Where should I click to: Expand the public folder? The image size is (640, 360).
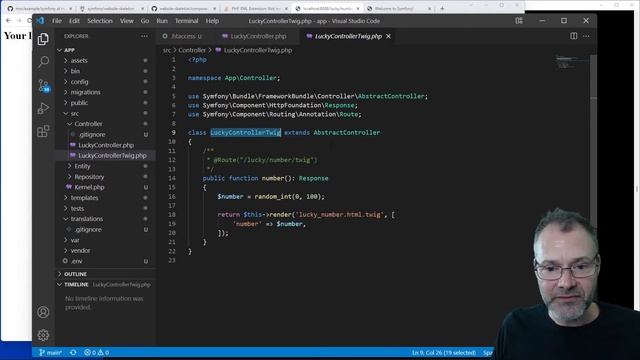(x=105, y=103)
